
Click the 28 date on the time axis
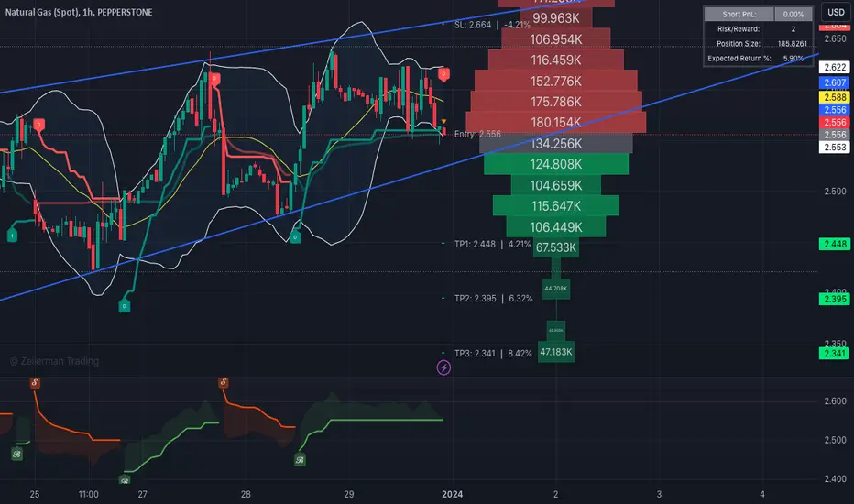(246, 494)
